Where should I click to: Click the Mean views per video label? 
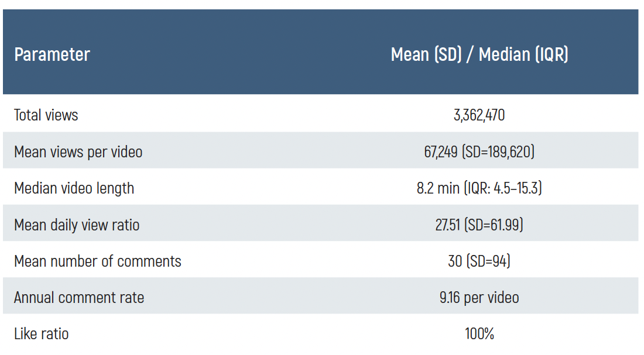coord(78,152)
